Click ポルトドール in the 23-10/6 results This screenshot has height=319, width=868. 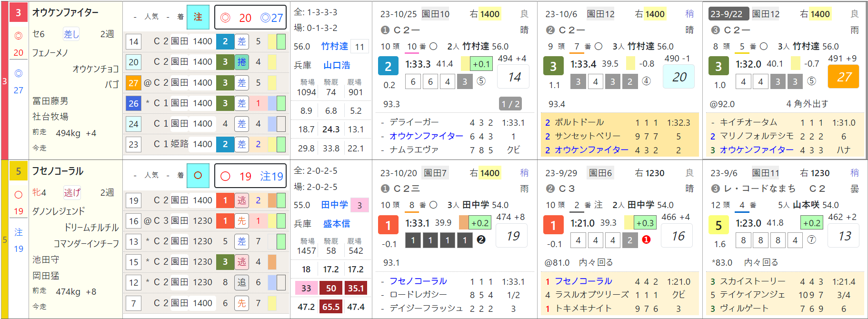[579, 123]
